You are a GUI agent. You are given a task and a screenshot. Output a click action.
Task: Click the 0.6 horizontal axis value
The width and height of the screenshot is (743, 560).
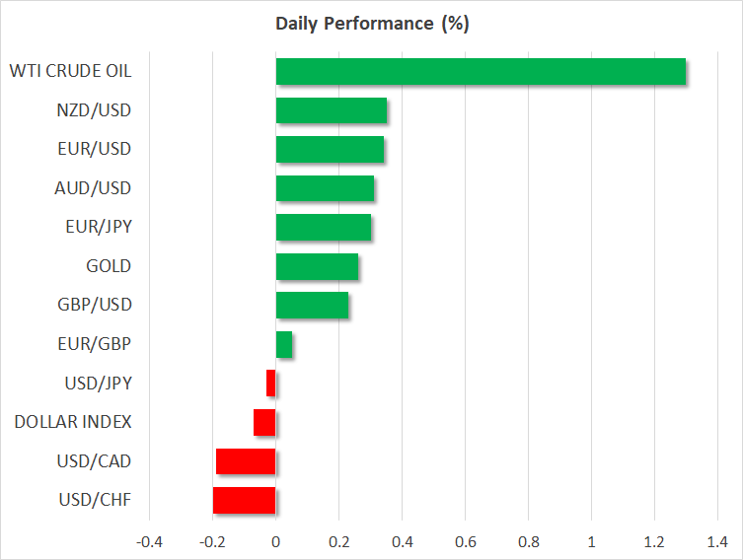465,541
